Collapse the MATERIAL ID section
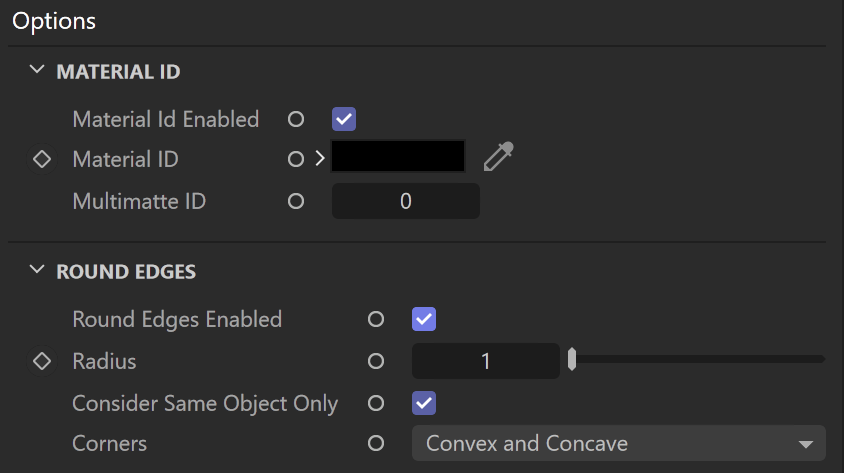Viewport: 844px width, 473px height. pyautogui.click(x=37, y=70)
